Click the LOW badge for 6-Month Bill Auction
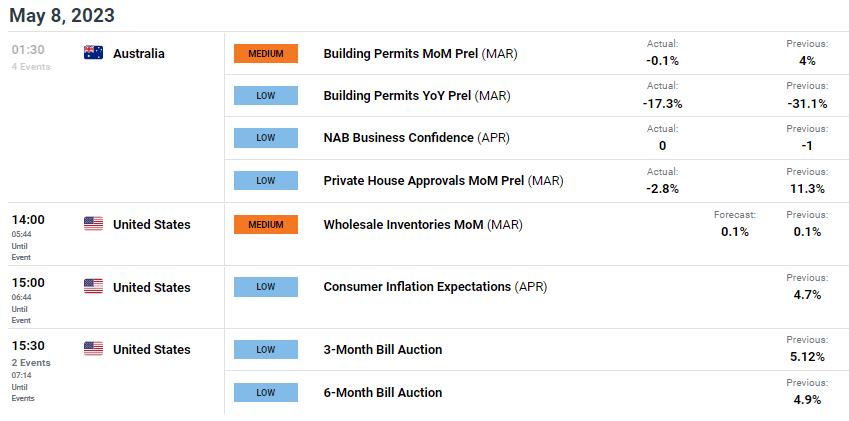The height and width of the screenshot is (421, 849). (x=266, y=392)
